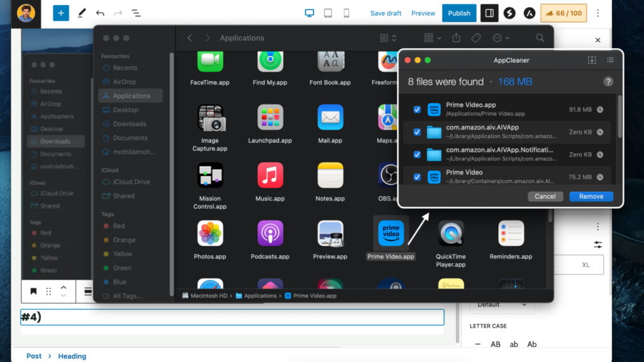Select Reminders.app icon
The image size is (644, 362).
coord(511,233)
